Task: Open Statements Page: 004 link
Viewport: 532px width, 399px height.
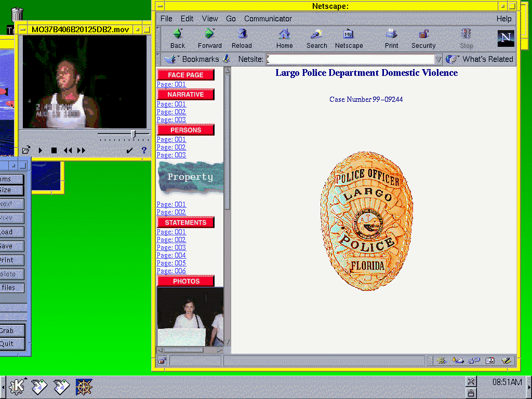Action: point(171,255)
